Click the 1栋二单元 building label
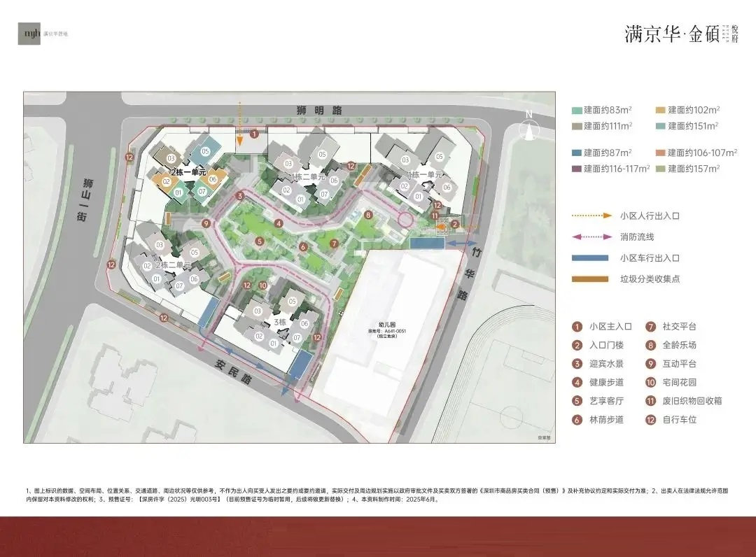This screenshot has height=557, width=756. [x=307, y=177]
